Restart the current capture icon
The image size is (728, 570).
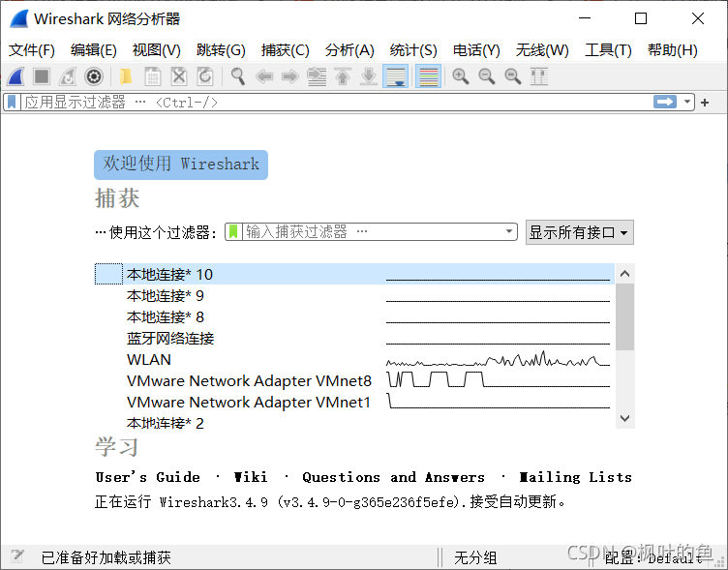[68, 76]
